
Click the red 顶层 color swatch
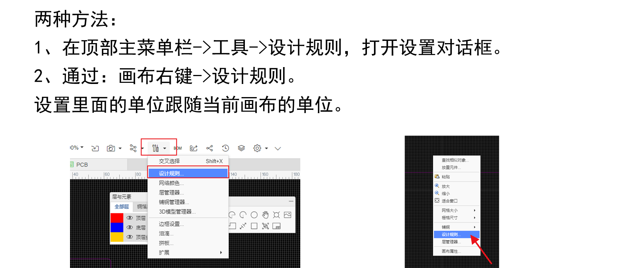click(x=117, y=218)
